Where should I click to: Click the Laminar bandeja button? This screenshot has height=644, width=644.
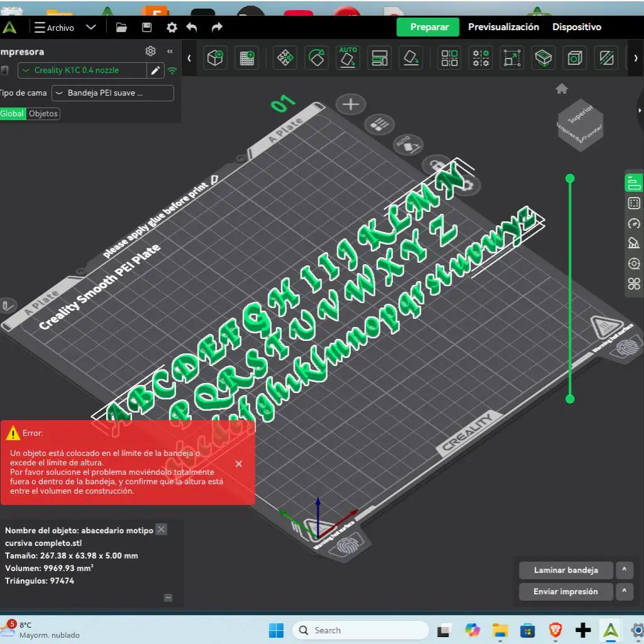point(566,570)
